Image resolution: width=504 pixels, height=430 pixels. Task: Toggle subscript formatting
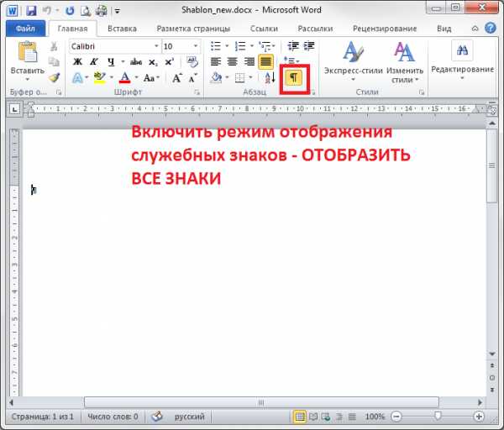153,62
